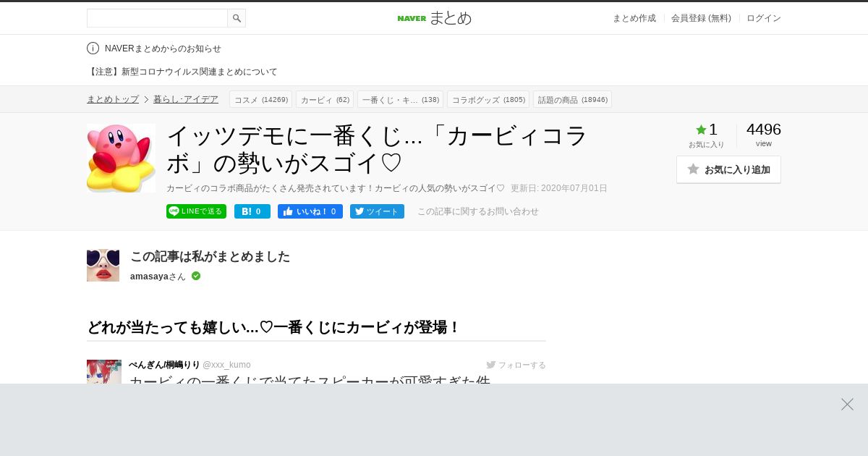Click the search text field
868x456 pixels.
(157, 18)
